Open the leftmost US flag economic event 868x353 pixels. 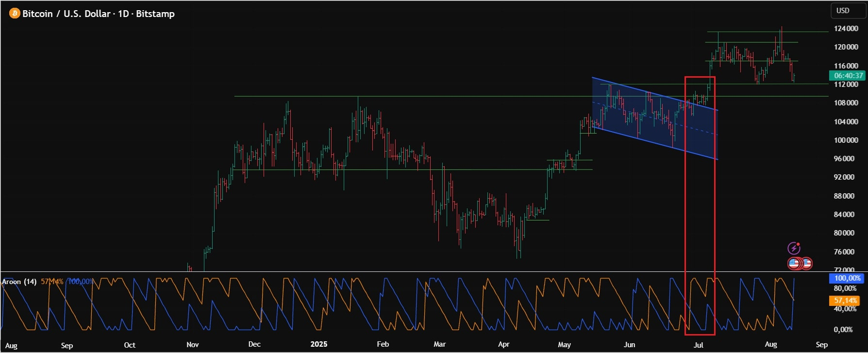pyautogui.click(x=794, y=264)
